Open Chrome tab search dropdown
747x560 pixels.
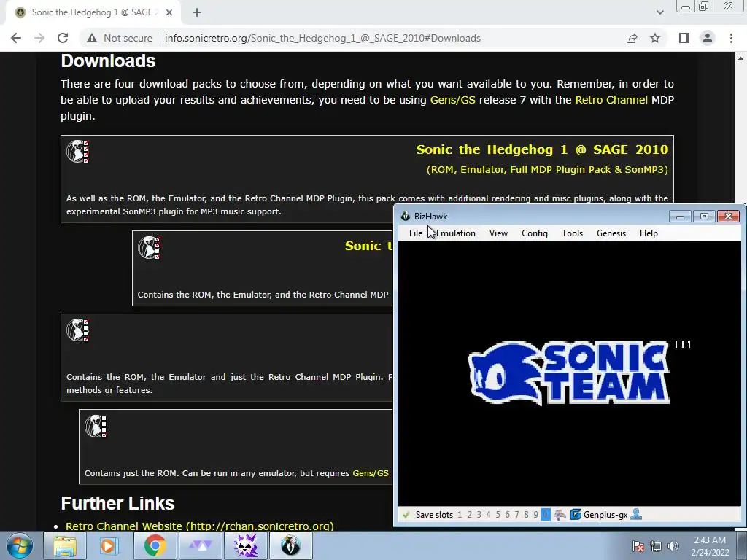(659, 12)
